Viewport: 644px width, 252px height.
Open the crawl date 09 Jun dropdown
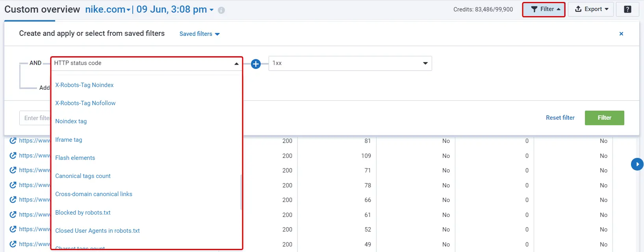(x=175, y=9)
